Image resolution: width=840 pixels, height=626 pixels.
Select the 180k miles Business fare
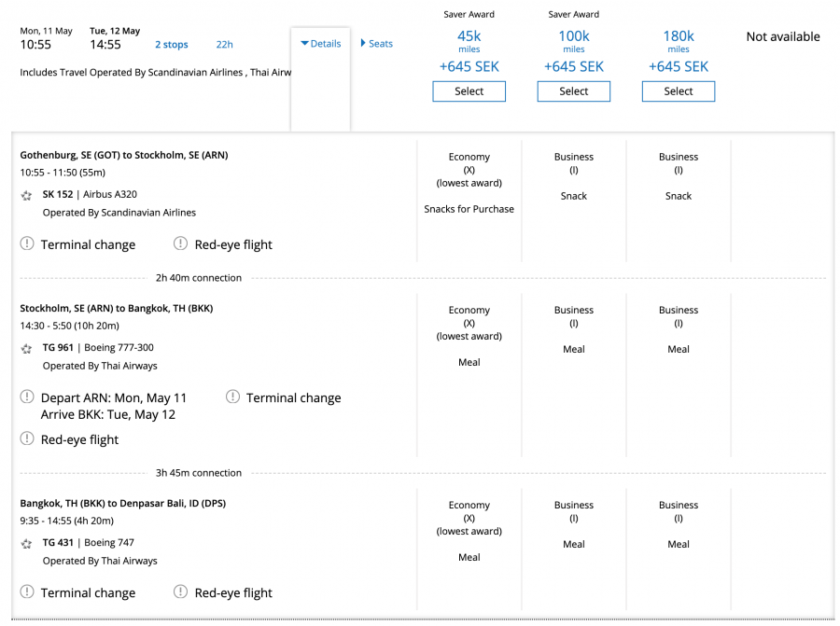[x=678, y=91]
